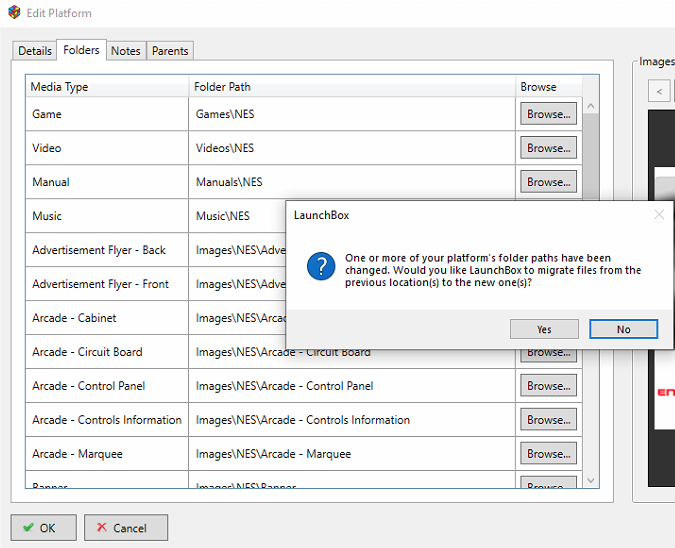Click Browse for the Manual folder
The width and height of the screenshot is (675, 548).
tap(548, 182)
